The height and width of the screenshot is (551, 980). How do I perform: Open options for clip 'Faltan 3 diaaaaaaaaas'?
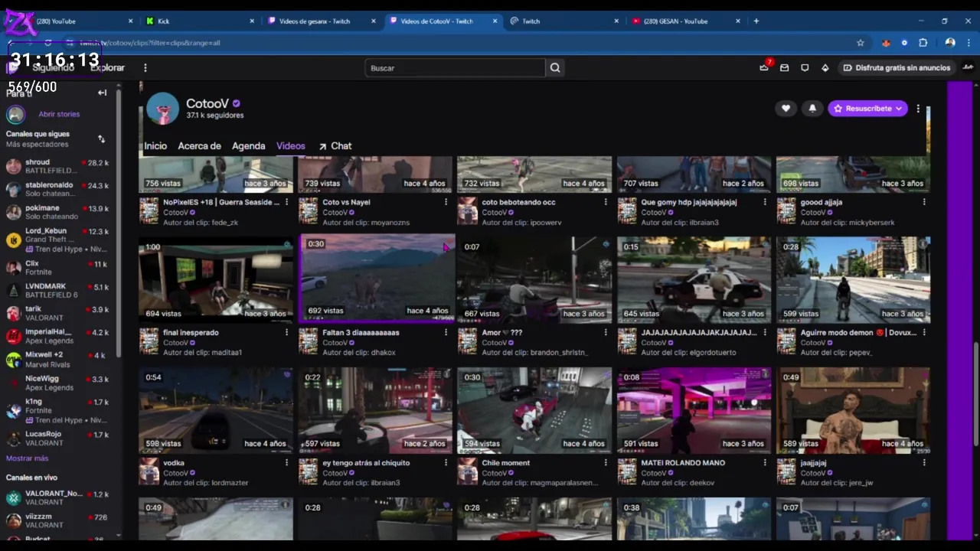tap(446, 332)
